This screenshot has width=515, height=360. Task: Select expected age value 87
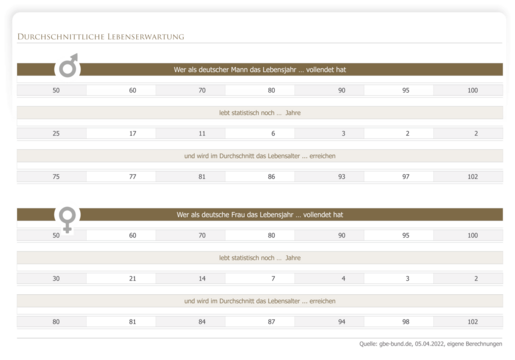pos(271,322)
